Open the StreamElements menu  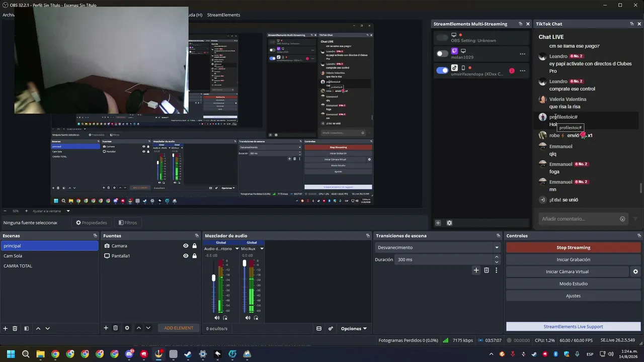(x=223, y=15)
